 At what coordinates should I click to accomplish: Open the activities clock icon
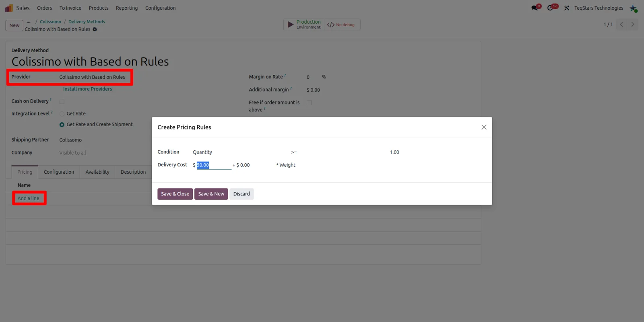pyautogui.click(x=550, y=8)
